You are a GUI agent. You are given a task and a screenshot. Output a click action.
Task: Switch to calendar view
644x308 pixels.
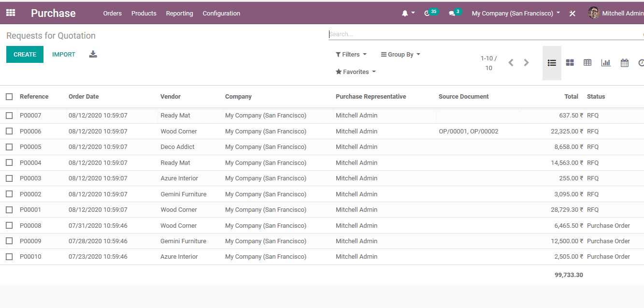click(x=624, y=63)
